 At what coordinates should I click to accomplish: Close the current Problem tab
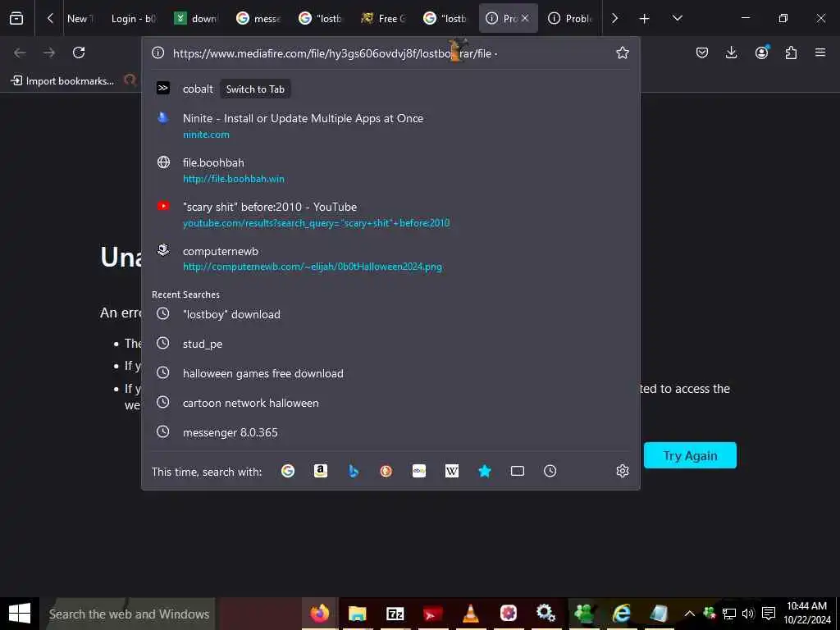525,18
